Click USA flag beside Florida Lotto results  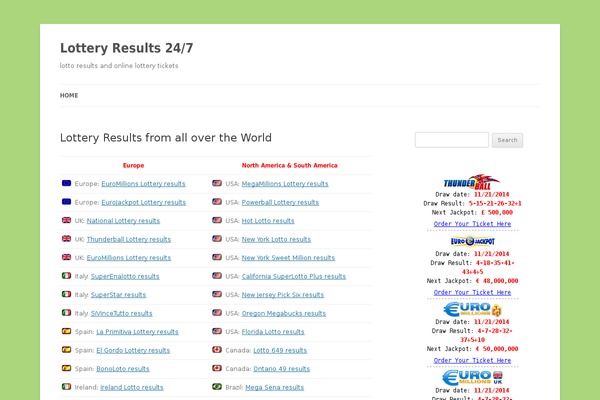click(217, 331)
